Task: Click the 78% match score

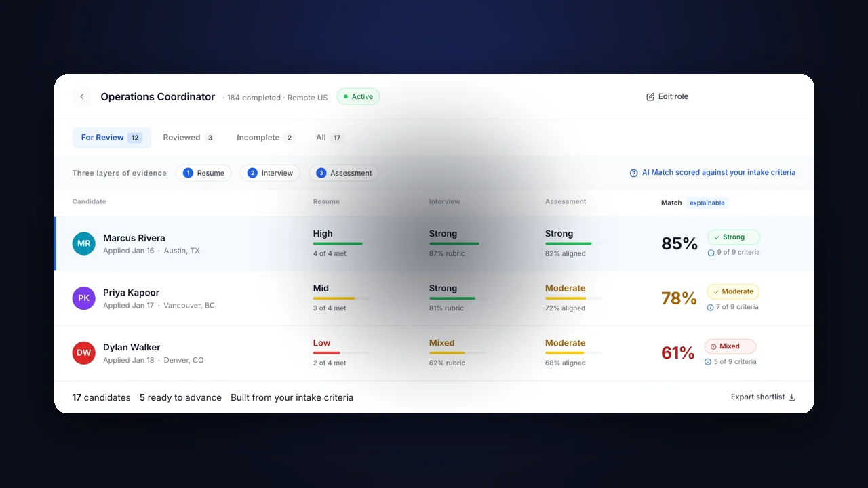Action: tap(679, 298)
